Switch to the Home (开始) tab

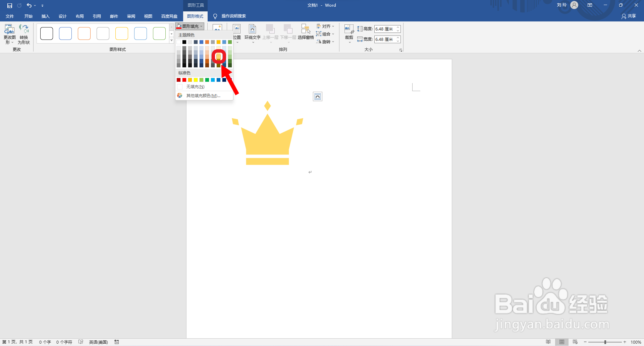tap(28, 16)
